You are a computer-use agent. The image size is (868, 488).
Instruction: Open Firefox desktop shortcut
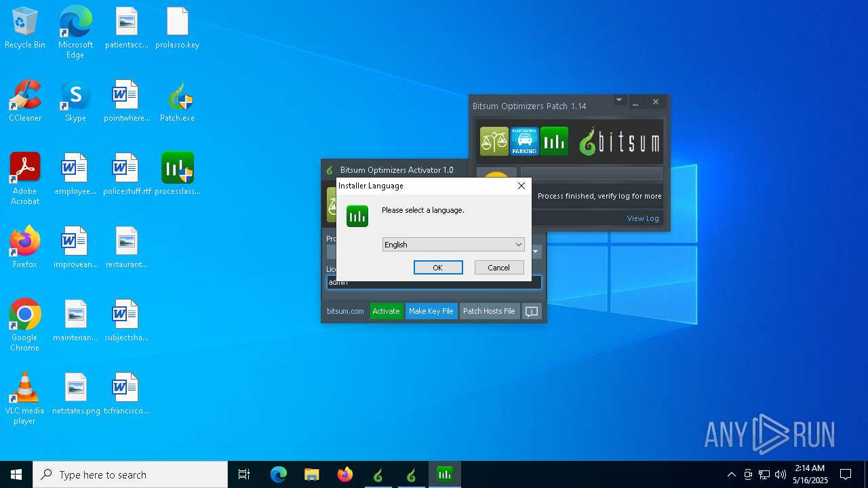25,247
